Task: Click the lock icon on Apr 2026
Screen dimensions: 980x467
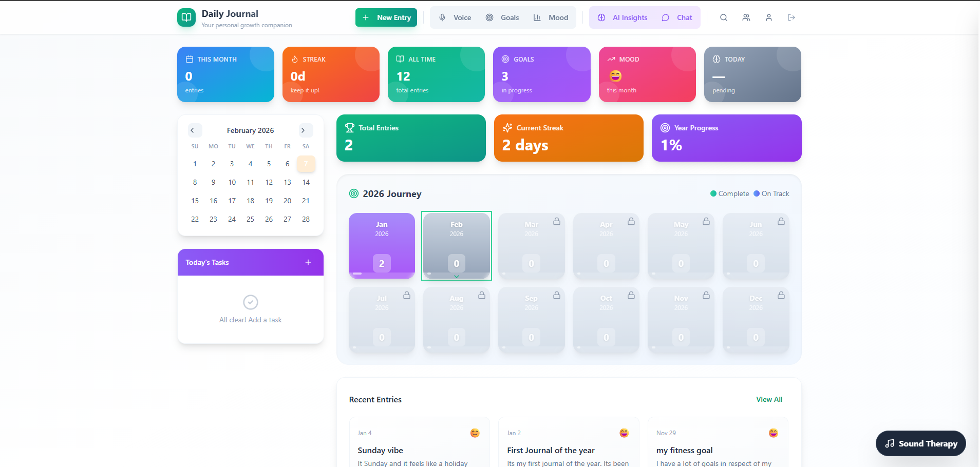Action: [631, 221]
